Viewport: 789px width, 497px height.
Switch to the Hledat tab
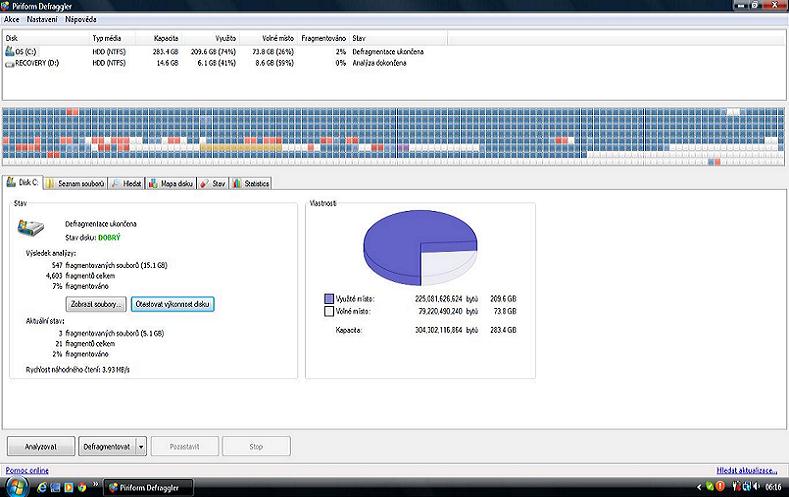coord(127,184)
